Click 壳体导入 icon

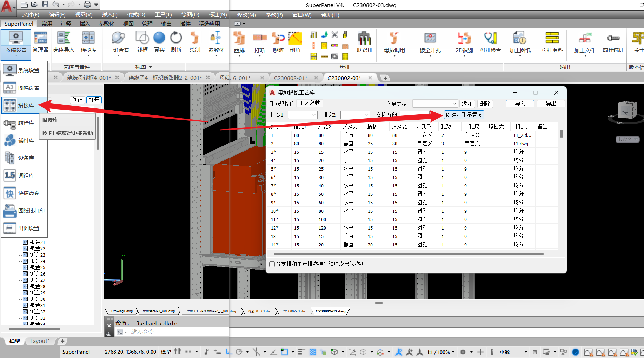tap(64, 42)
